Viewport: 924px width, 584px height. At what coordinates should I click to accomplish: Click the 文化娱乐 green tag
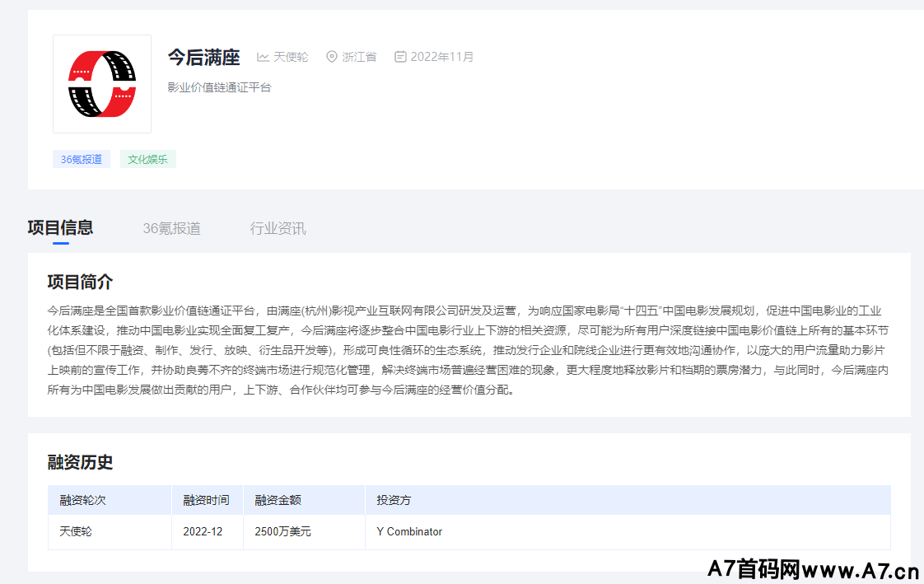[x=148, y=159]
